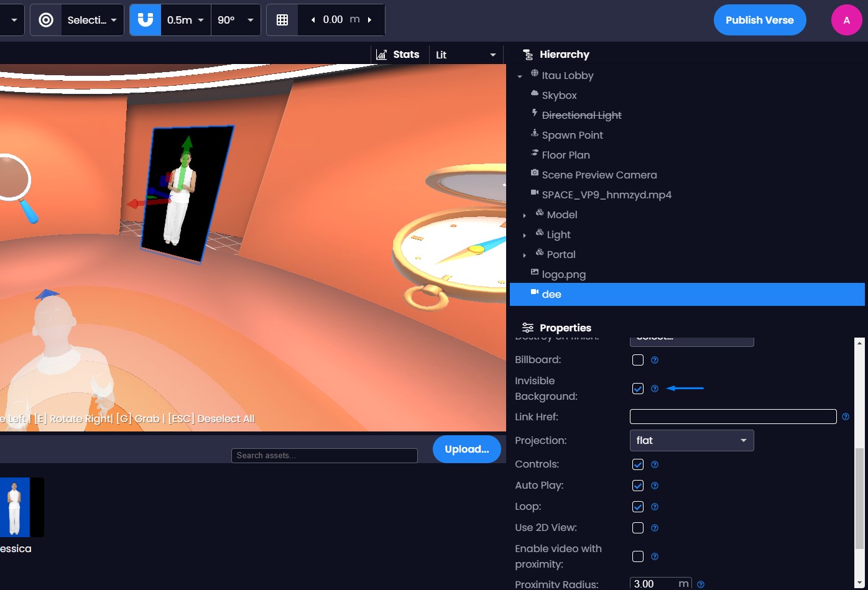
Task: Click help icon next to Auto Play
Action: coord(655,486)
